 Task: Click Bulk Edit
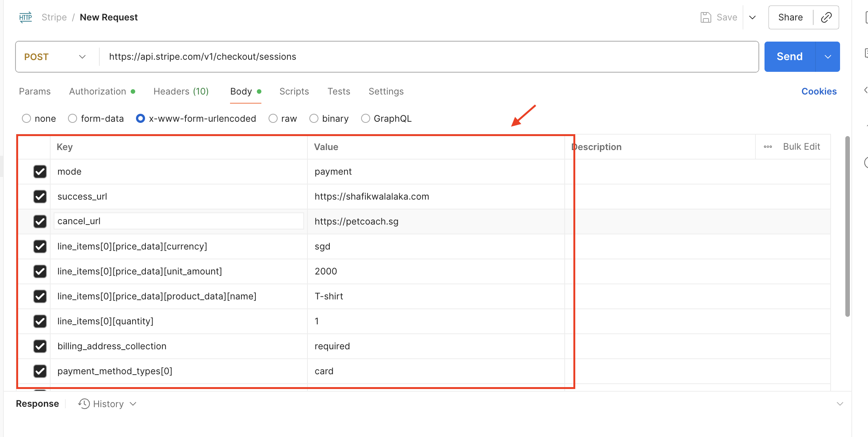tap(802, 147)
